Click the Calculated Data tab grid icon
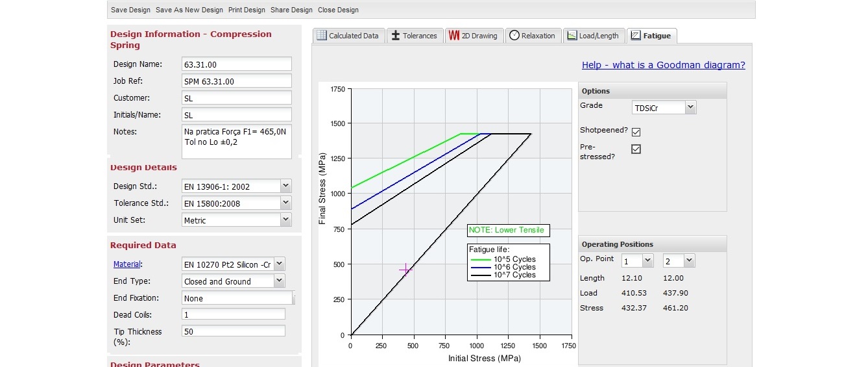868x367 pixels. pos(321,36)
